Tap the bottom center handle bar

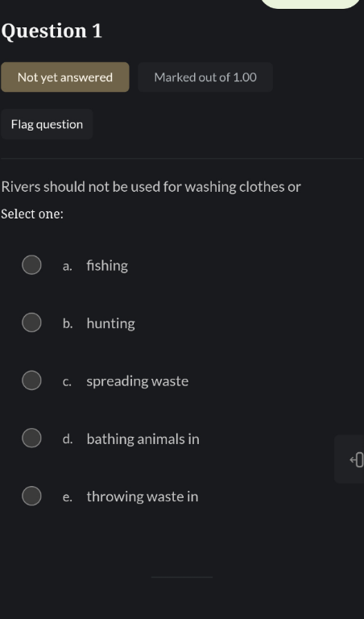182,577
